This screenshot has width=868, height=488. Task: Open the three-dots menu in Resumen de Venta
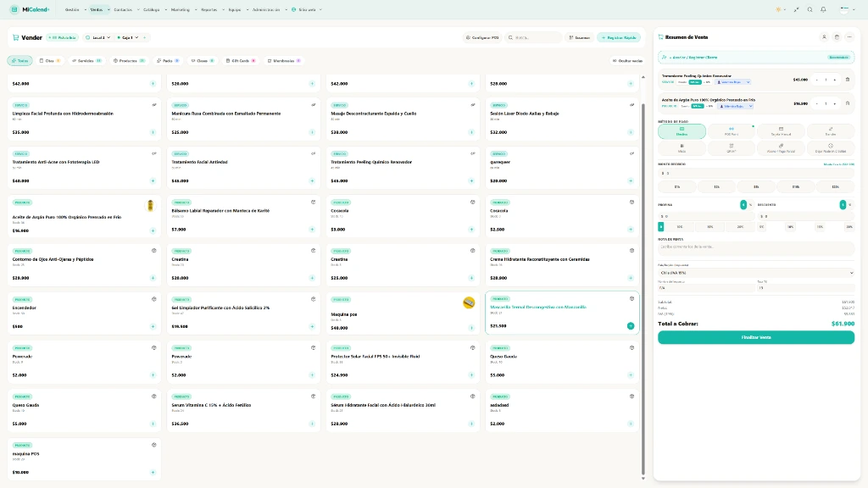pyautogui.click(x=849, y=37)
